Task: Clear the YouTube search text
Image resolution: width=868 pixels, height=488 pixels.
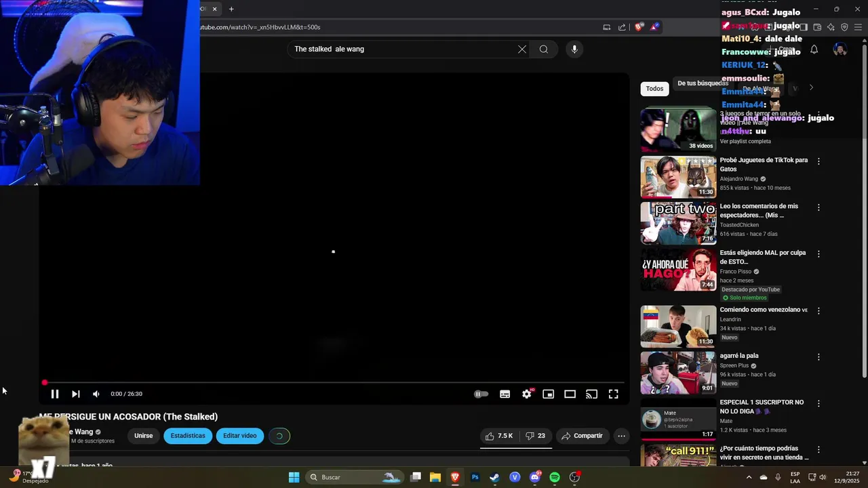Action: pyautogui.click(x=522, y=49)
